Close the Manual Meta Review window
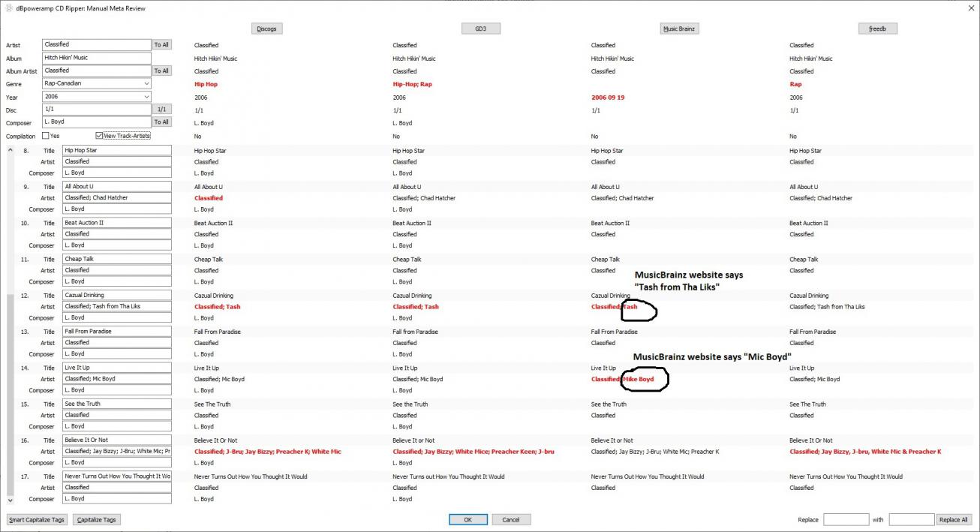 pos(968,8)
